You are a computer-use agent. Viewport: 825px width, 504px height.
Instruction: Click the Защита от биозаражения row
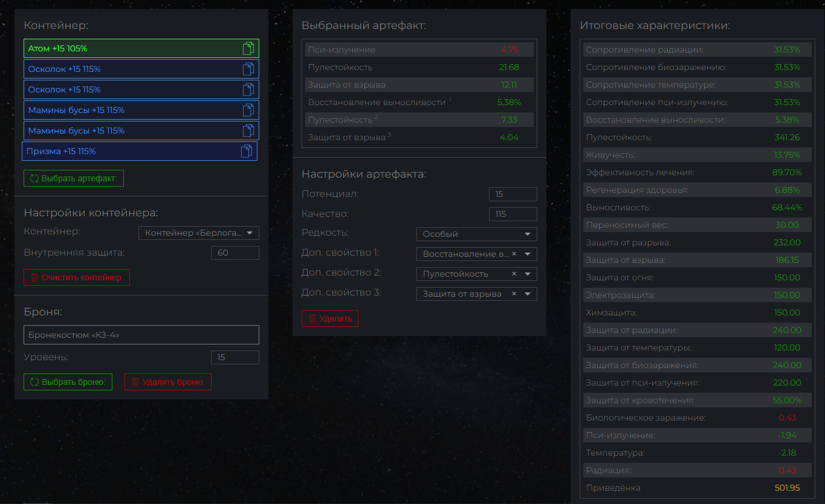pyautogui.click(x=697, y=366)
